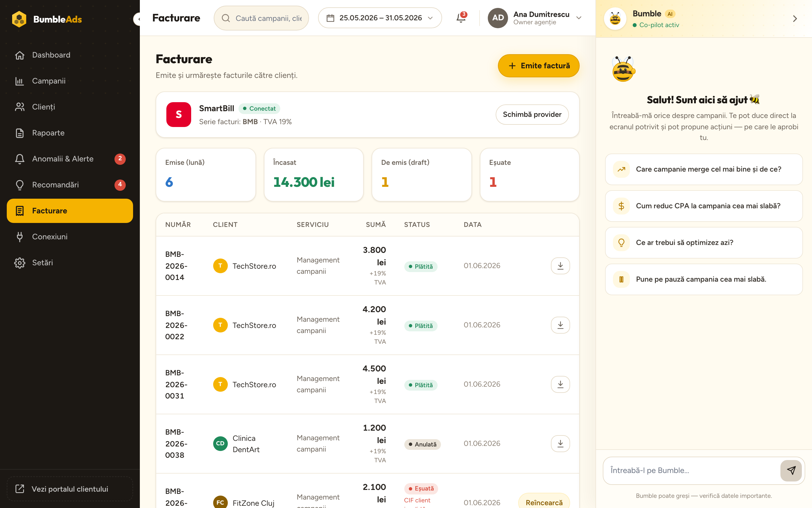Click the Dashboard home icon
The image size is (812, 508).
[20, 55]
